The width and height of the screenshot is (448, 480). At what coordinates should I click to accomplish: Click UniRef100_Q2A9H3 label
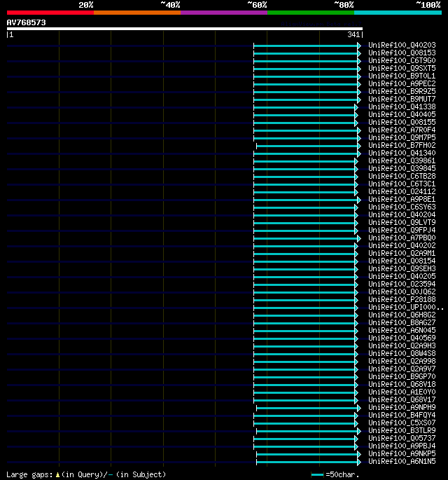[x=402, y=346]
